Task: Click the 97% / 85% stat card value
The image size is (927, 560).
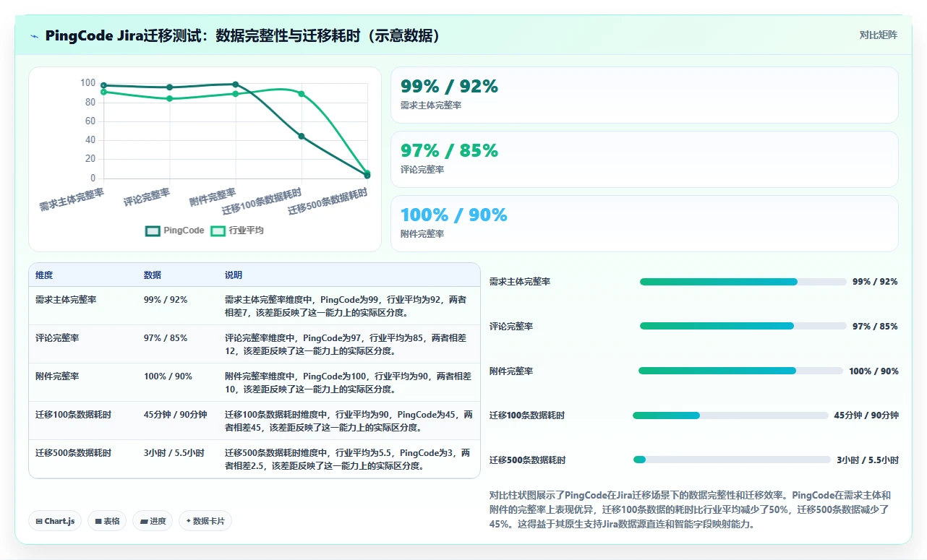Action: (449, 150)
